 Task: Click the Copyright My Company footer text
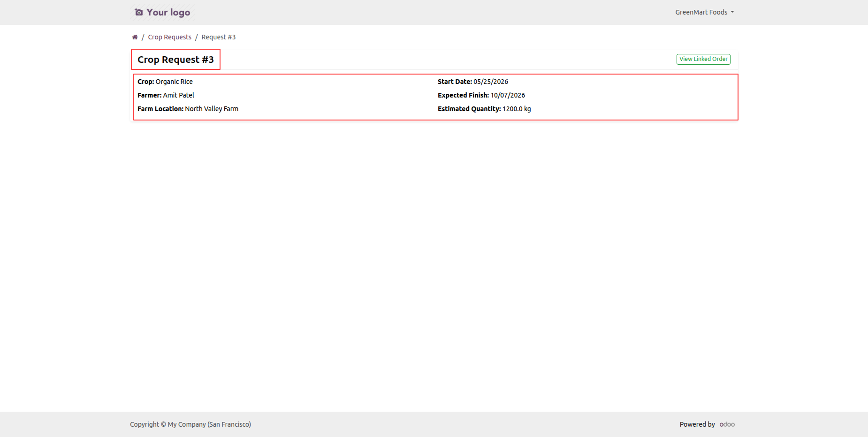pos(190,424)
